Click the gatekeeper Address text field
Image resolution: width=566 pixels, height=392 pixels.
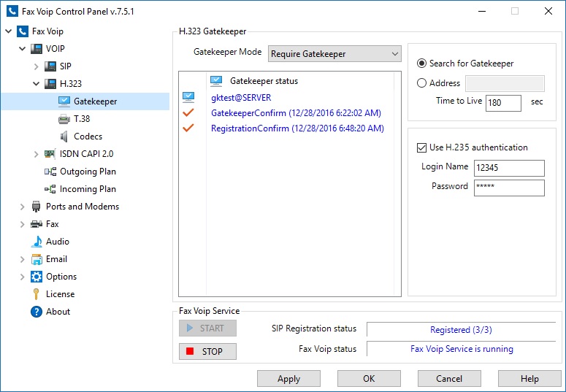pos(505,83)
